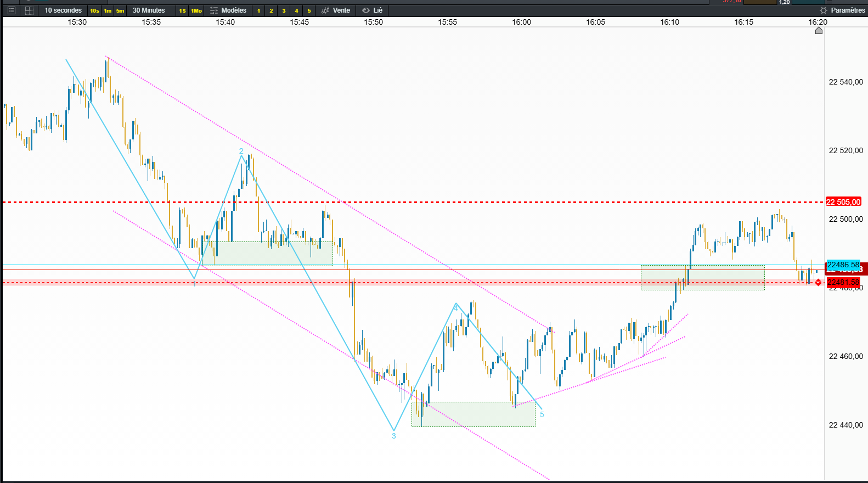Click the 16:15 time axis label

[x=743, y=22]
